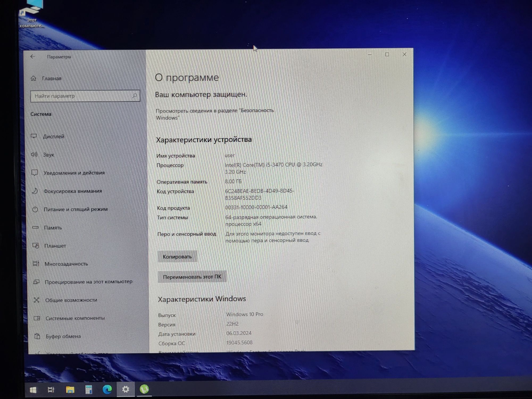Click the Sound speaker icon
Viewport: 532px width, 399px height.
point(34,154)
